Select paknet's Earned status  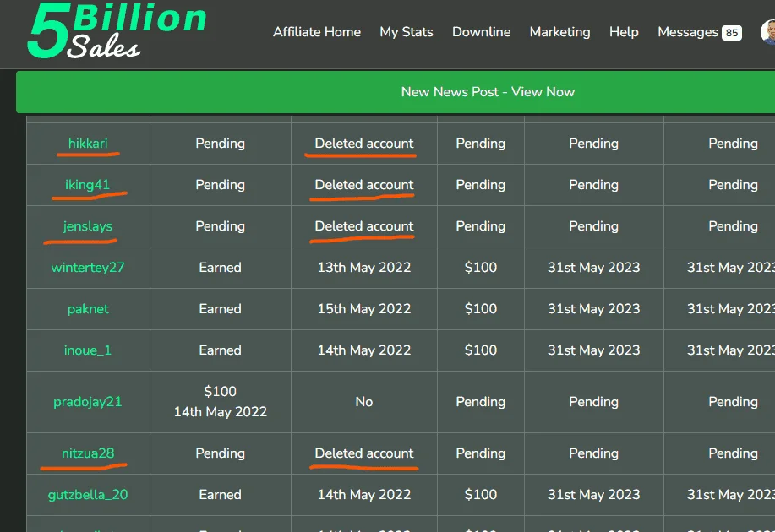click(221, 309)
